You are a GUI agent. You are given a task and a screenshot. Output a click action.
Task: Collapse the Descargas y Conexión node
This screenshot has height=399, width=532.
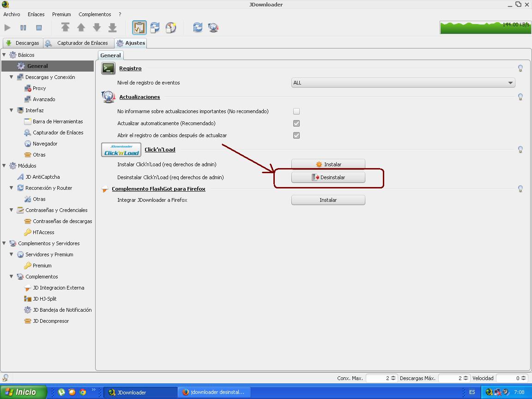(12, 77)
